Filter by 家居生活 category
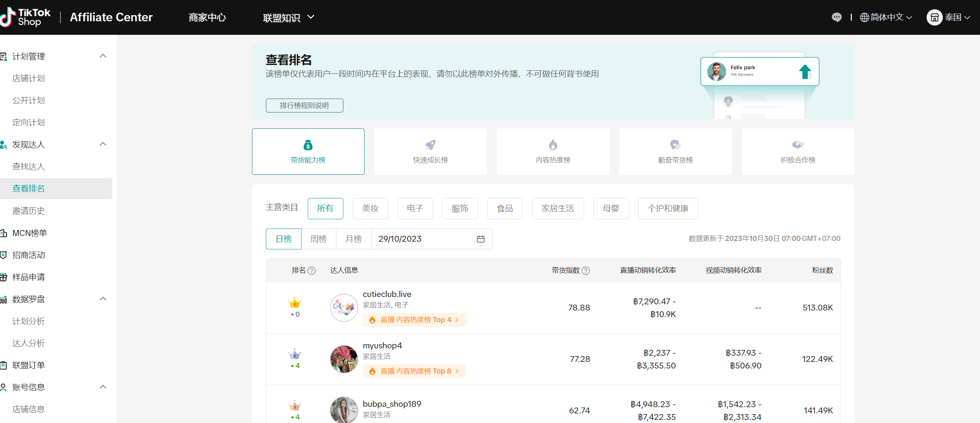 point(557,208)
